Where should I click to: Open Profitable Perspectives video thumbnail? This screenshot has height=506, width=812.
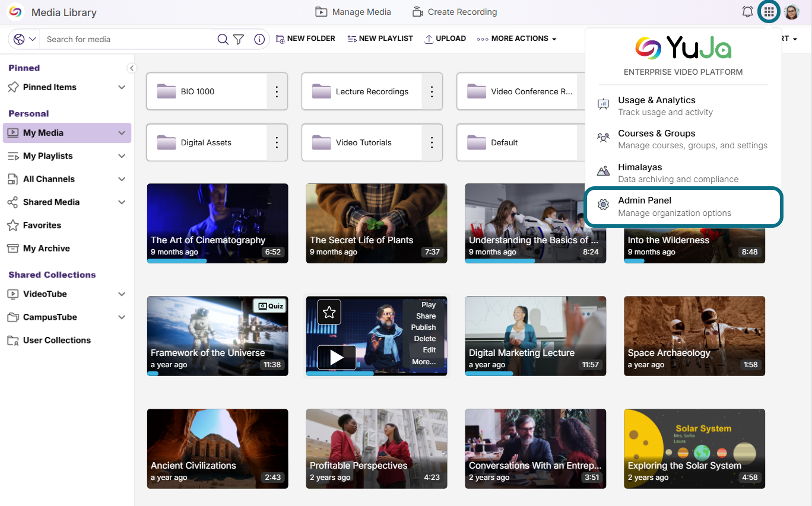pyautogui.click(x=377, y=448)
